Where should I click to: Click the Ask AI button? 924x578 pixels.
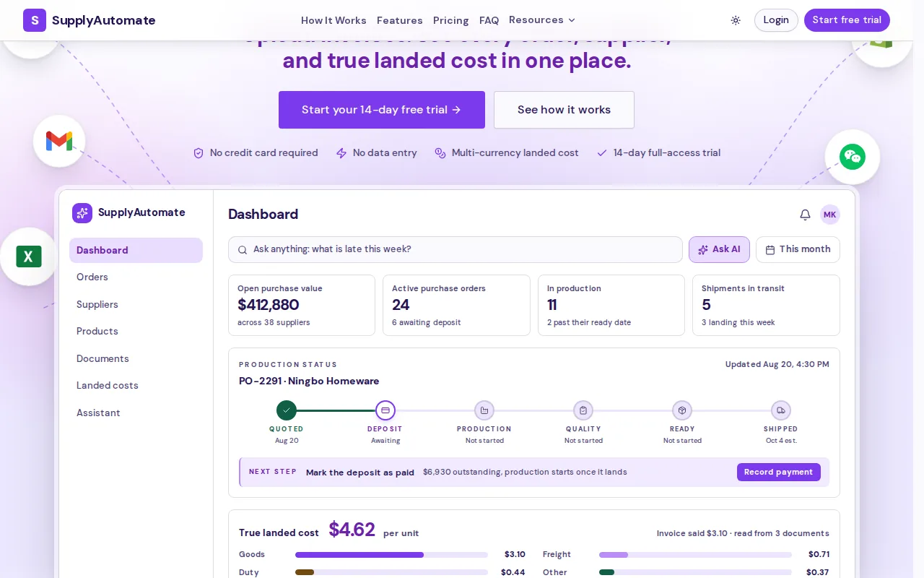pyautogui.click(x=719, y=249)
